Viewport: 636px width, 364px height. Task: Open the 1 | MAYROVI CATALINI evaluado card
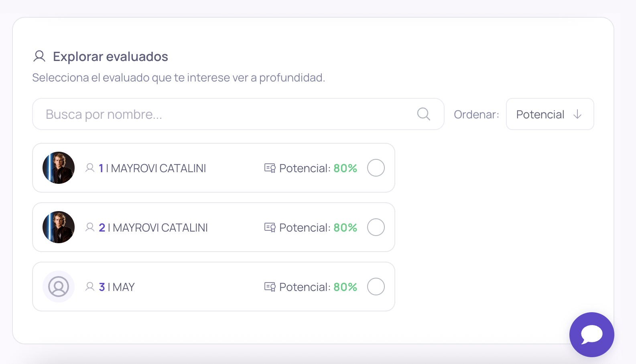(x=213, y=168)
